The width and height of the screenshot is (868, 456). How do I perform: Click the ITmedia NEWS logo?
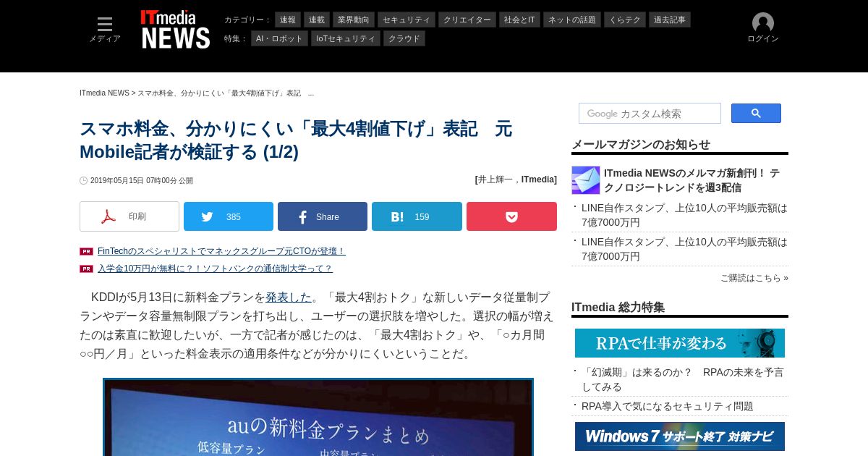tap(176, 30)
